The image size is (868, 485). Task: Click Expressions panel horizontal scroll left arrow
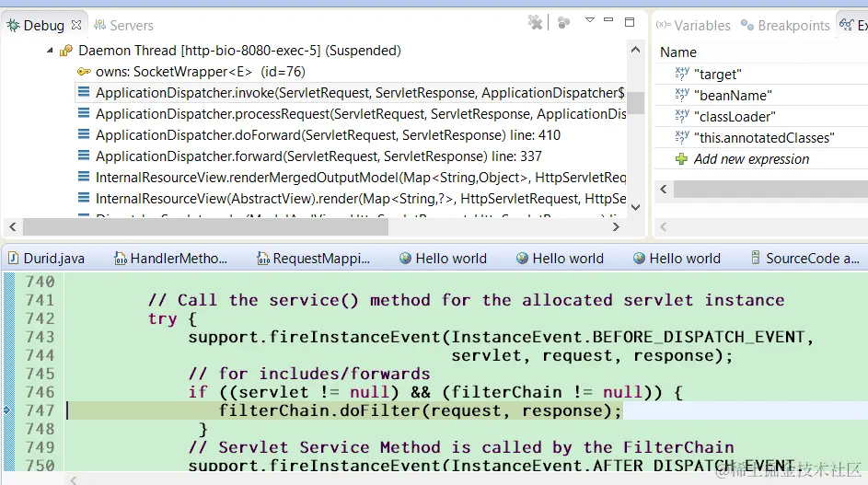664,189
